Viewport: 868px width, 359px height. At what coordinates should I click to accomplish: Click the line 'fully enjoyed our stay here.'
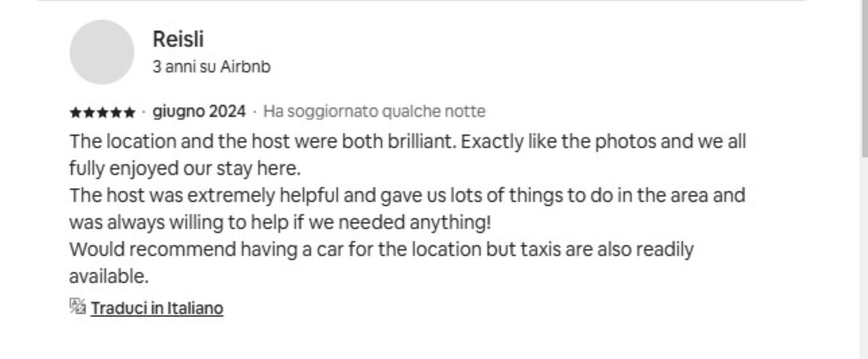(x=184, y=169)
